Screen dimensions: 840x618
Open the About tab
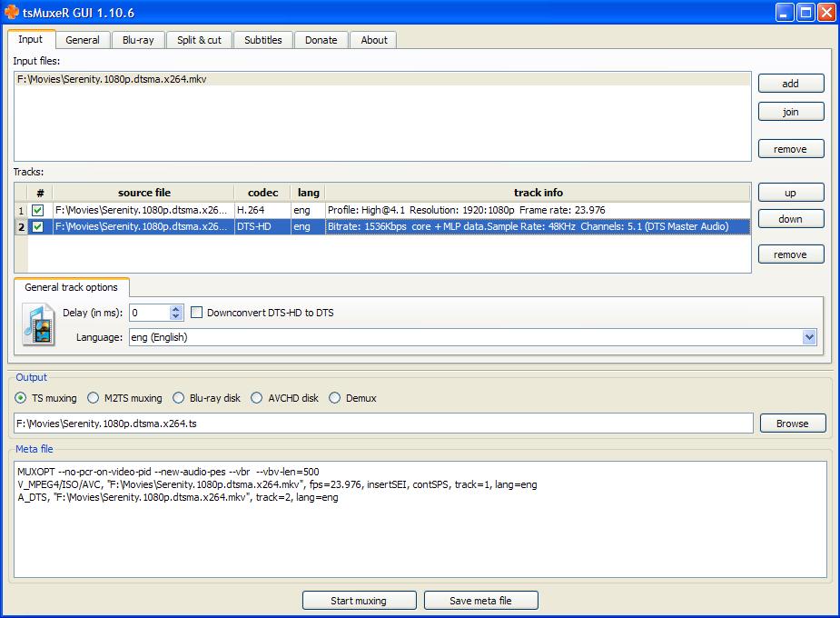[374, 40]
